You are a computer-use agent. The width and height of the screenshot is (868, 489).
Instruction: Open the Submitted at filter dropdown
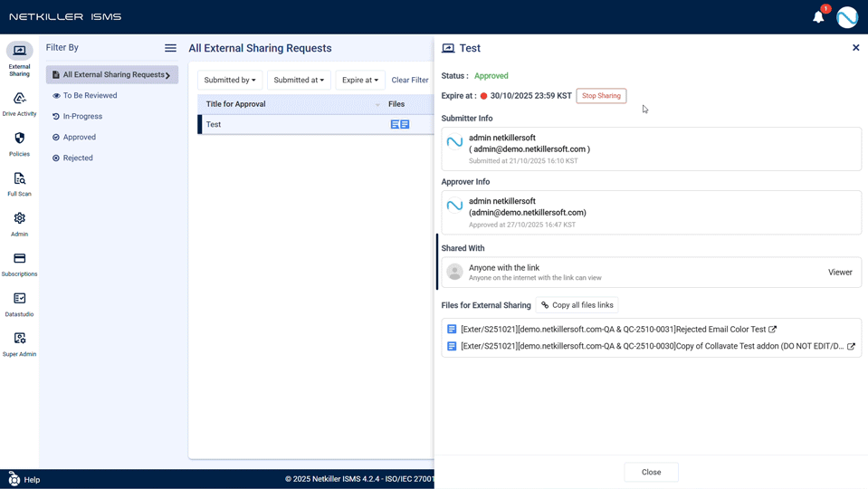click(x=299, y=81)
